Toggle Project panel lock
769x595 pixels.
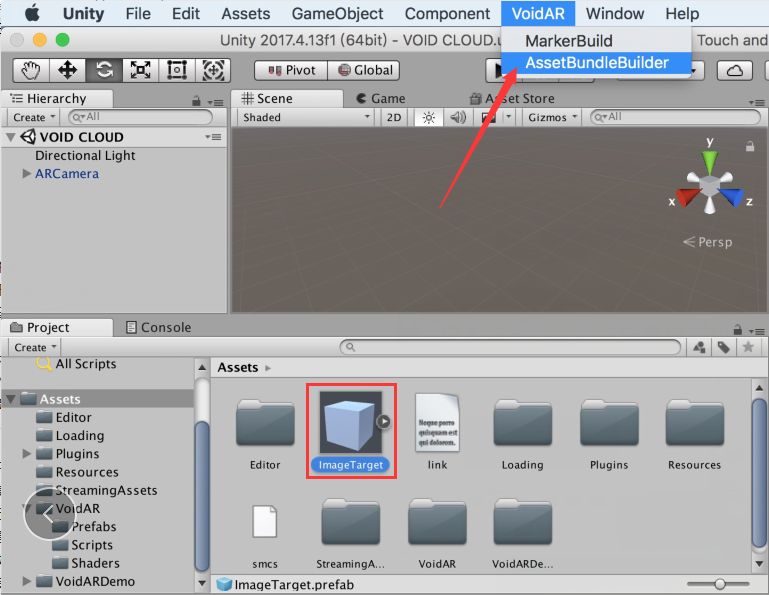[737, 329]
